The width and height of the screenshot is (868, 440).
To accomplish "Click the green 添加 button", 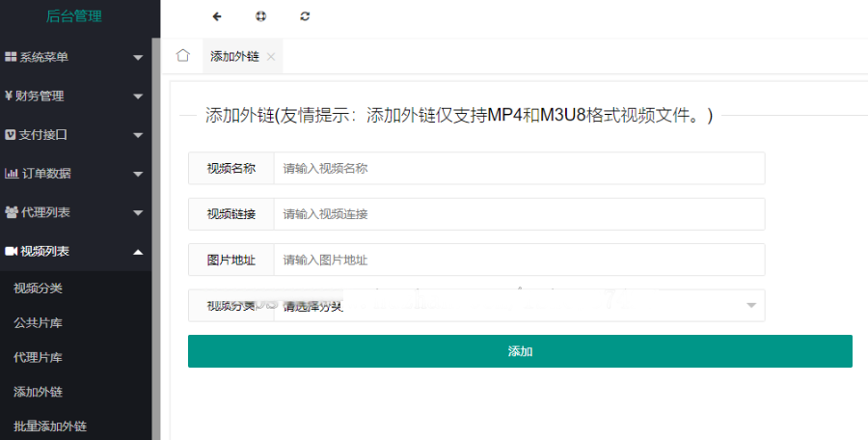I will (520, 351).
